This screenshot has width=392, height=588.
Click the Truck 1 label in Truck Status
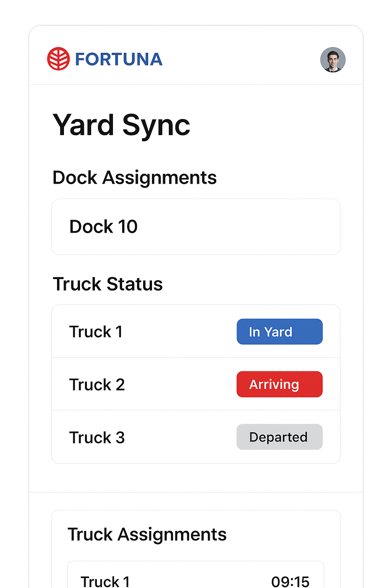click(x=96, y=332)
